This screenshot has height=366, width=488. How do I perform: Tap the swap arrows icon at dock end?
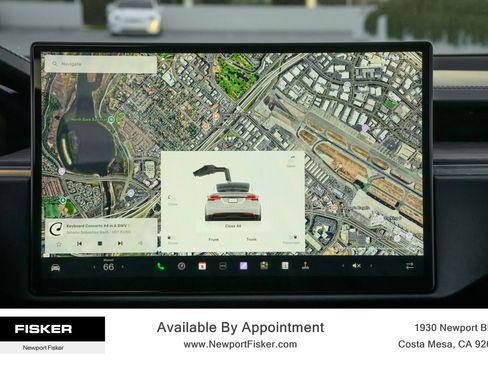(x=410, y=266)
